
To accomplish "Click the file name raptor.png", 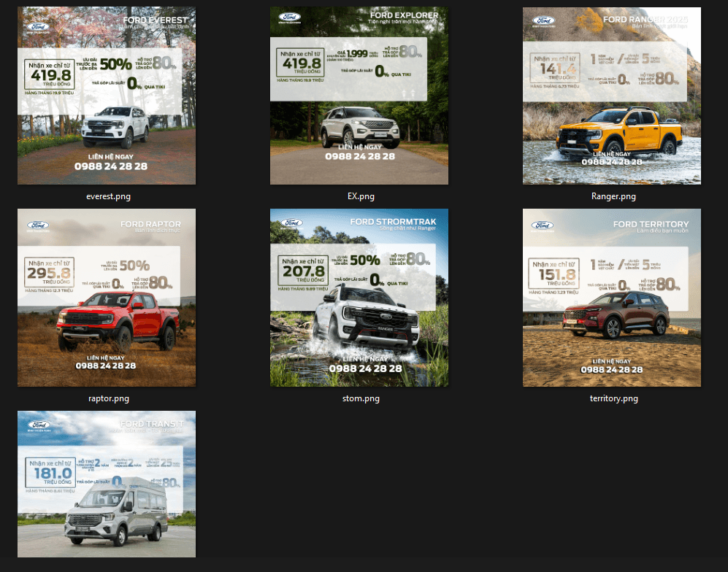I will coord(109,398).
